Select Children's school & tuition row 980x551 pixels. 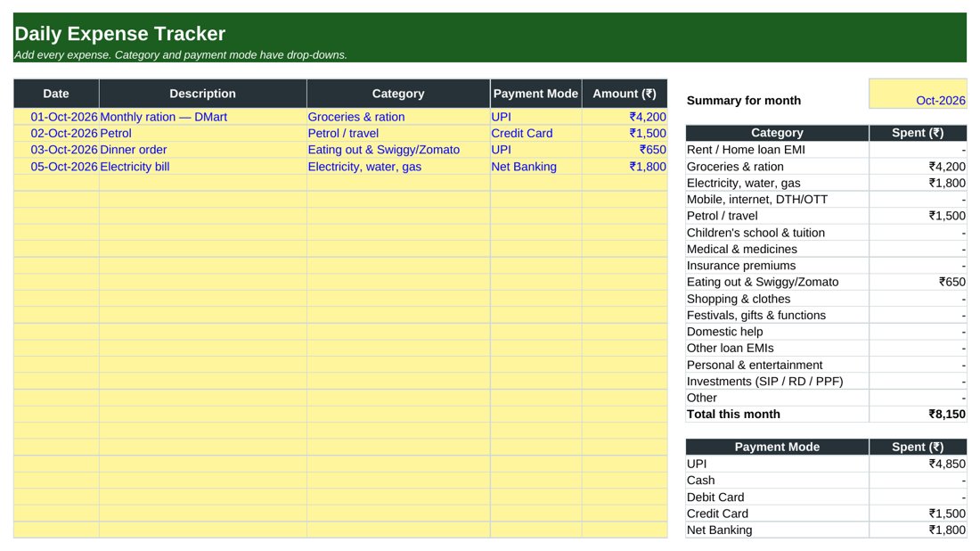click(826, 233)
